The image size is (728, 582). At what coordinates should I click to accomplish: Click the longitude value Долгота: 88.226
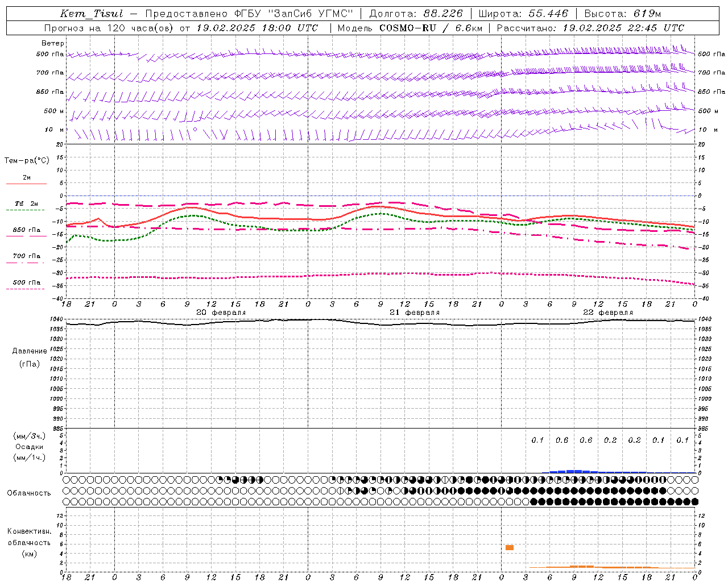416,14
